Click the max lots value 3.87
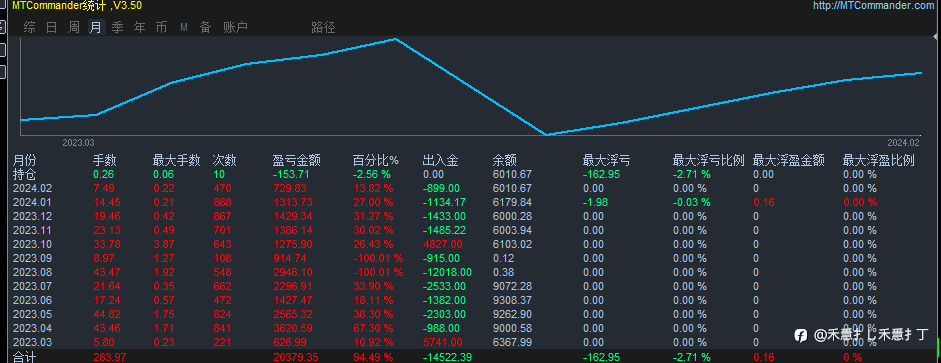 coord(164,244)
